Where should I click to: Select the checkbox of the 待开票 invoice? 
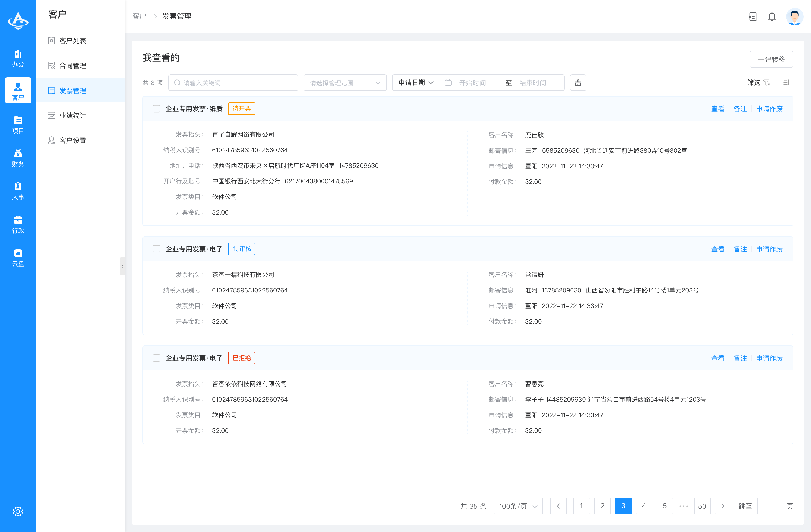pyautogui.click(x=156, y=109)
